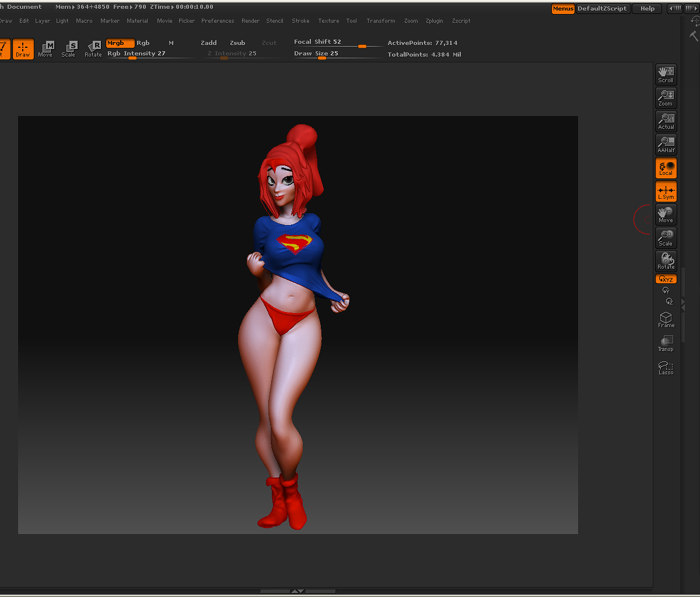The image size is (700, 597).
Task: Switch rotation to the Y axis
Action: pos(666,290)
